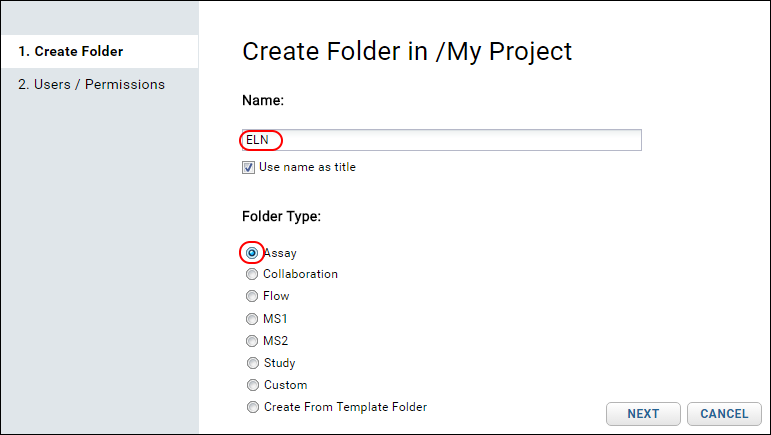771x435 pixels.
Task: Choose the Flow radio button circle
Action: (x=252, y=296)
